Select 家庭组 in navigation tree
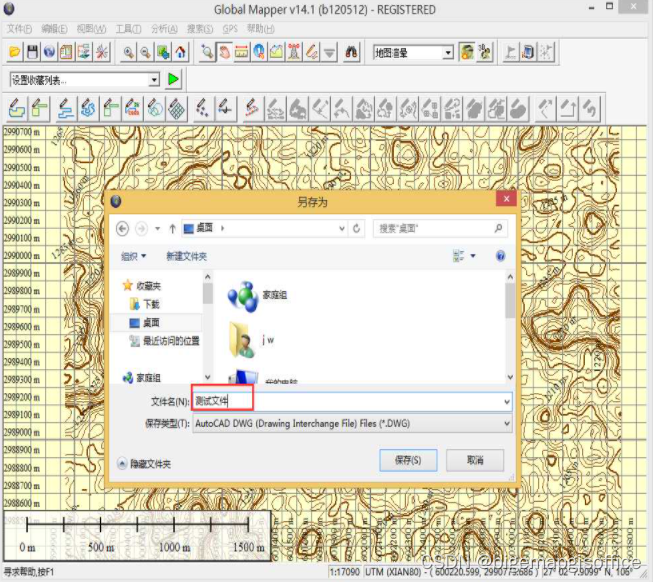 click(142, 378)
